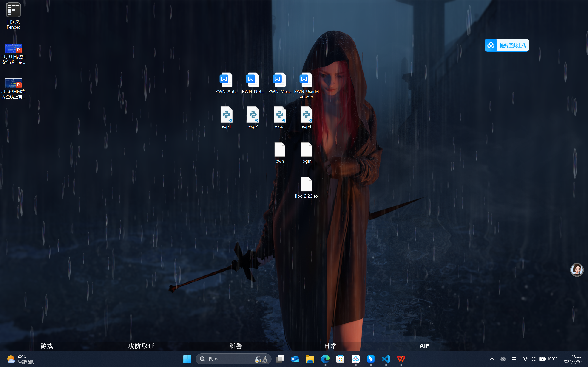Click the taskbar 搜索 search box

pyautogui.click(x=233, y=359)
